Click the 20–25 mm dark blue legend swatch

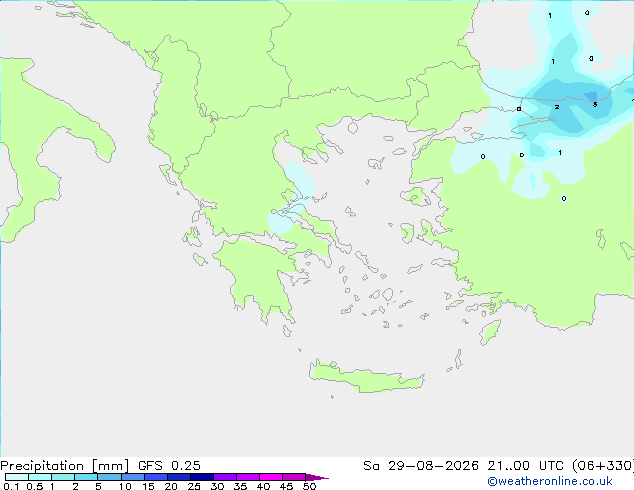(179, 477)
